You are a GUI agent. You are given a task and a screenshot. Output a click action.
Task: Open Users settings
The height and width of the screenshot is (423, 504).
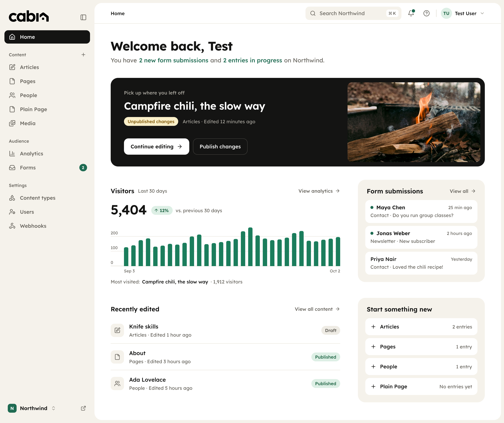(47, 212)
